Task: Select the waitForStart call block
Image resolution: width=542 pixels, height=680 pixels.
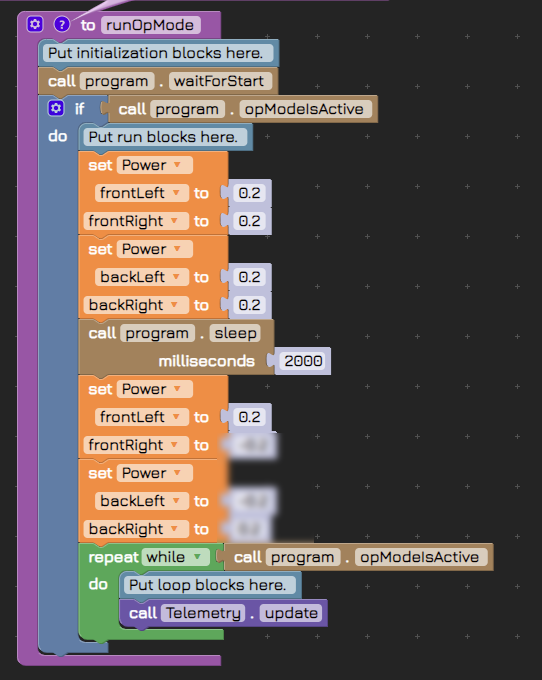Action: tap(158, 81)
